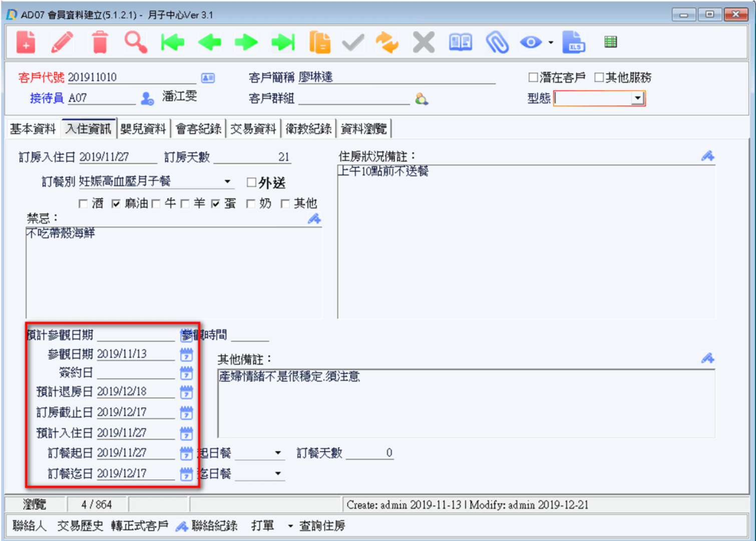The image size is (756, 541).
Task: Expand the eye icon dropdown arrow
Action: pos(551,43)
